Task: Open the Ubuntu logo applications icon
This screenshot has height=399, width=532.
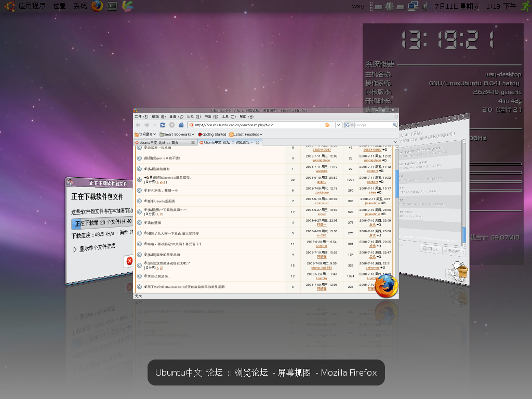Action: 9,6
